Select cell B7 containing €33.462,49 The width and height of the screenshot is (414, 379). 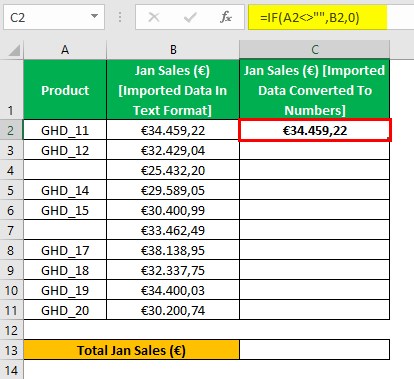(173, 230)
